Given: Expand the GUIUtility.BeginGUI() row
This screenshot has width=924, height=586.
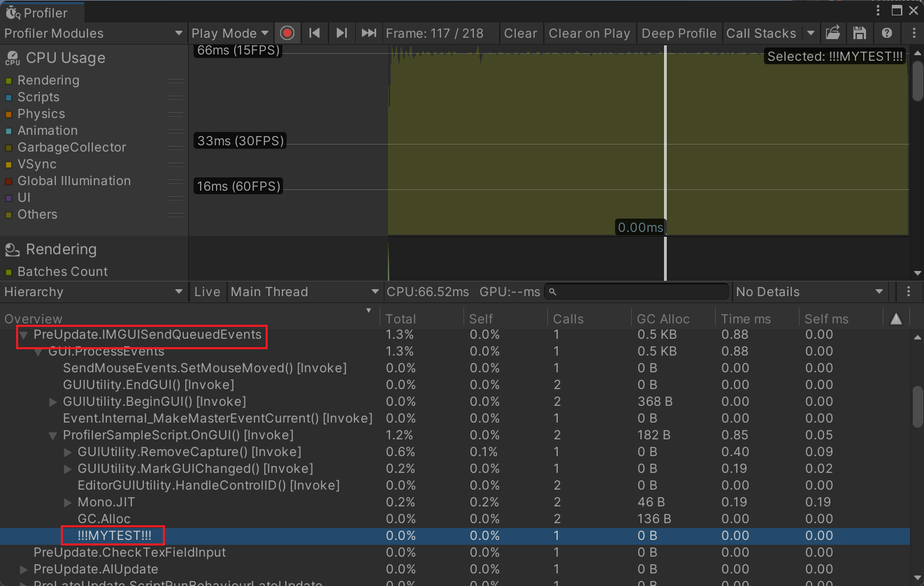Looking at the screenshot, I should 53,402.
